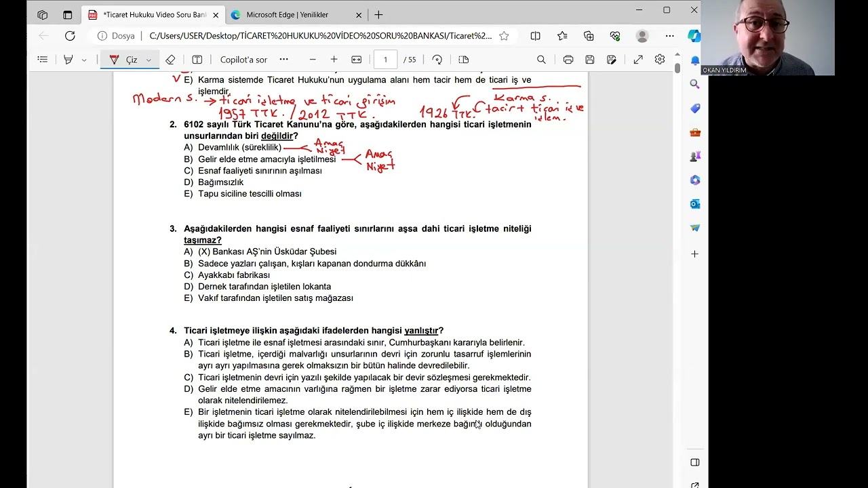Click option E) Tapu siciline tescilli olması
The image size is (868, 488).
(243, 194)
